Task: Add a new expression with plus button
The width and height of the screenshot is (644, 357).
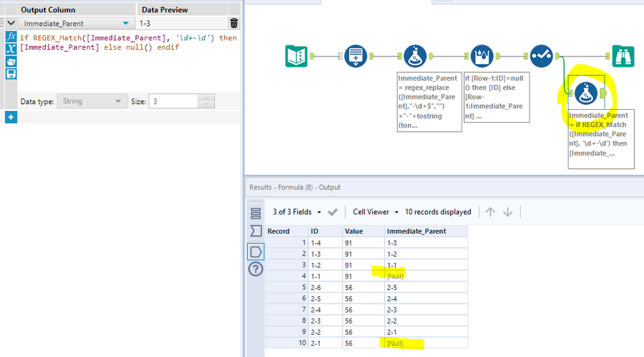Action: (x=10, y=117)
